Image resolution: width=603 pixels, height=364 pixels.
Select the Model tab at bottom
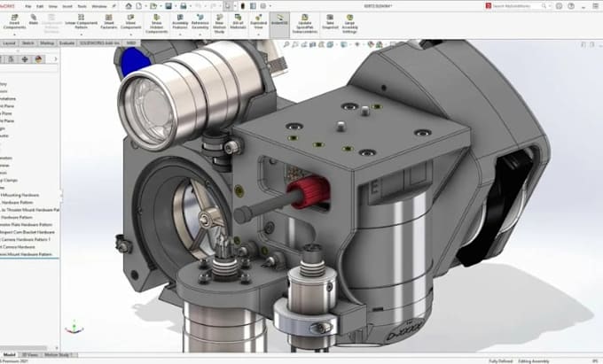click(x=9, y=355)
